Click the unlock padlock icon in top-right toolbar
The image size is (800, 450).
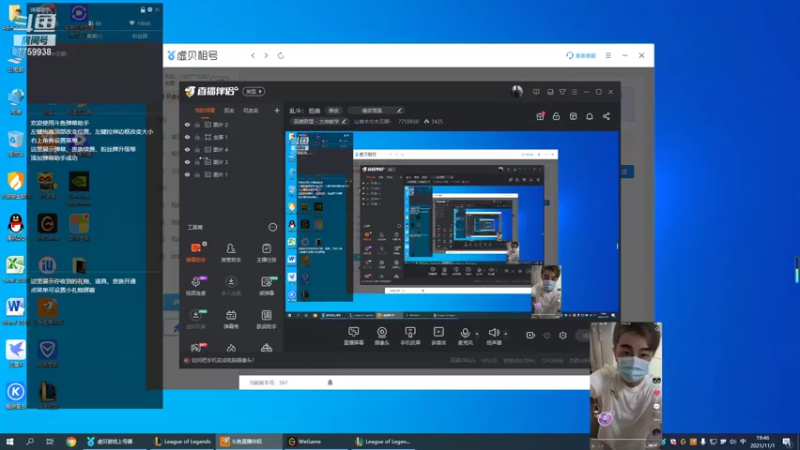pyautogui.click(x=556, y=116)
